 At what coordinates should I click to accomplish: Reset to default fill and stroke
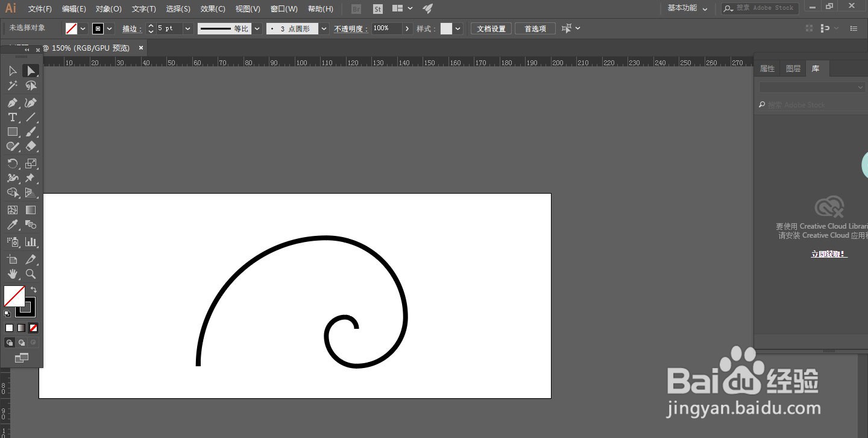click(x=7, y=314)
